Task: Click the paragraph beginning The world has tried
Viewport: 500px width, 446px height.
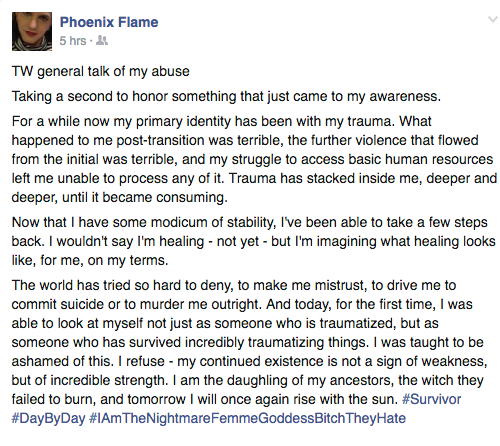Action: [249, 352]
